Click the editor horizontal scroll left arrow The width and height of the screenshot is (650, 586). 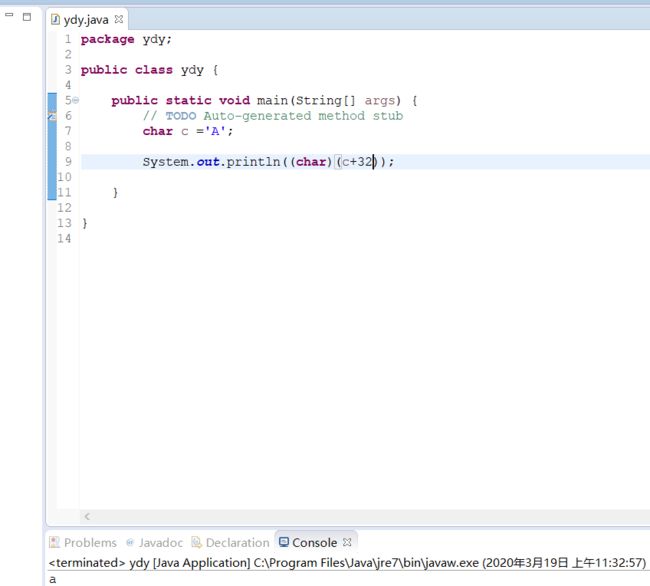pyautogui.click(x=87, y=516)
